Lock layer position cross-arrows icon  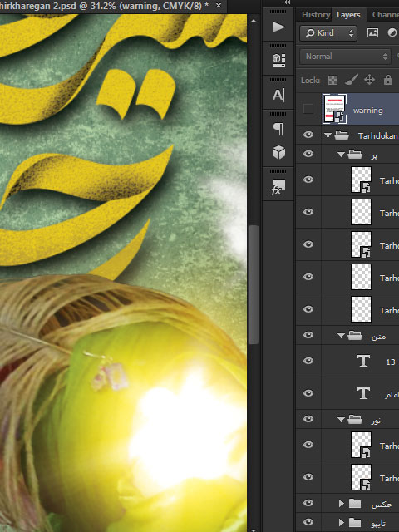(369, 80)
